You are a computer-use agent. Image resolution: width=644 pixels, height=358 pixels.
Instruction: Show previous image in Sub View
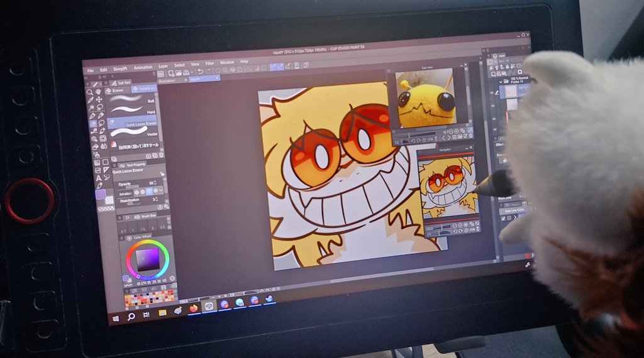click(443, 138)
